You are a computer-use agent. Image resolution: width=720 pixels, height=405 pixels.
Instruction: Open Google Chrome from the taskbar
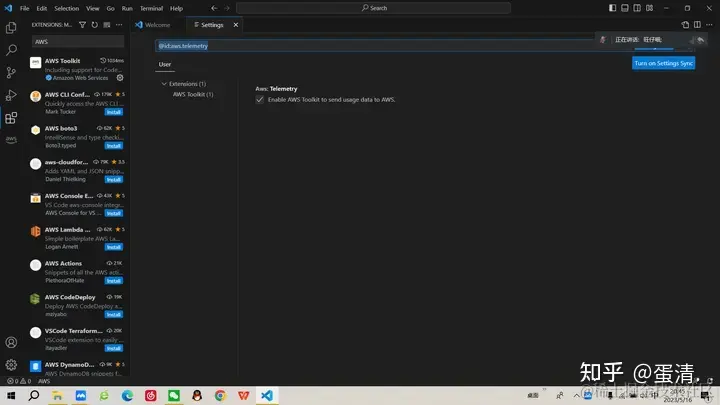click(x=220, y=395)
